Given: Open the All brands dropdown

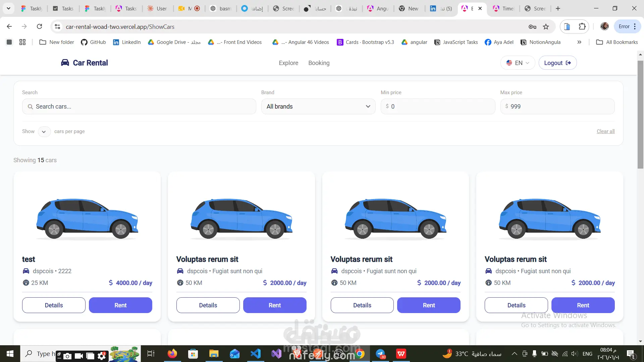Looking at the screenshot, I should (318, 107).
